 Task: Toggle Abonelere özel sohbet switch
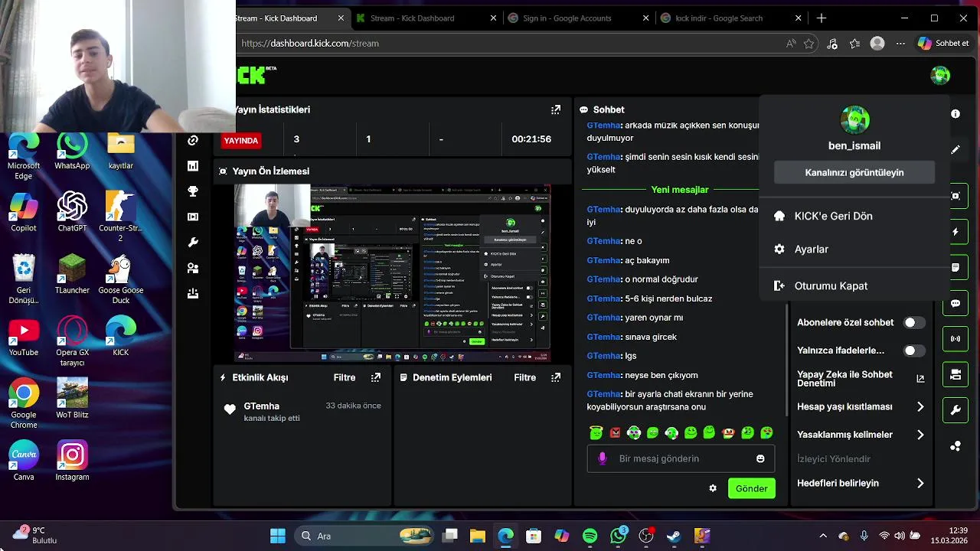913,323
